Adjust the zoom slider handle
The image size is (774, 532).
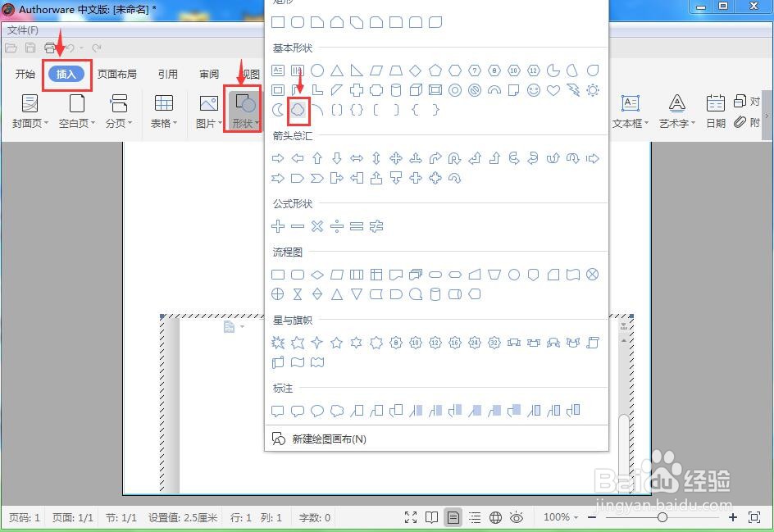(662, 517)
